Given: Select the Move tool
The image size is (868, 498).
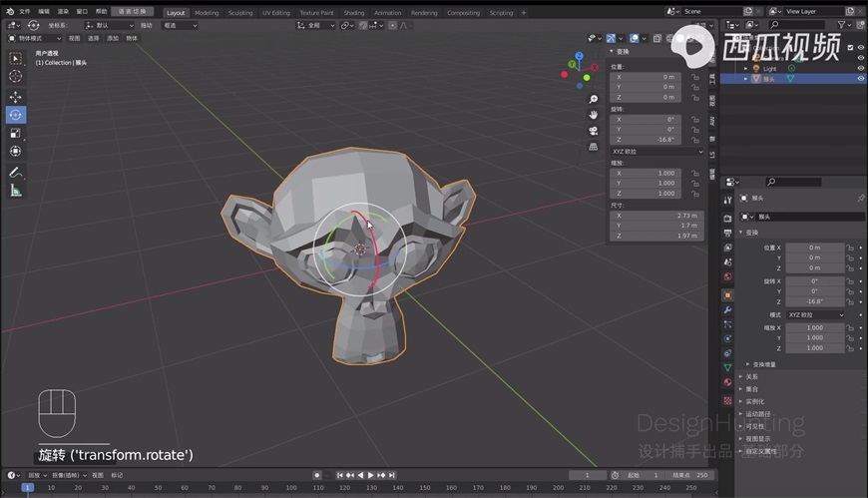Looking at the screenshot, I should point(16,97).
